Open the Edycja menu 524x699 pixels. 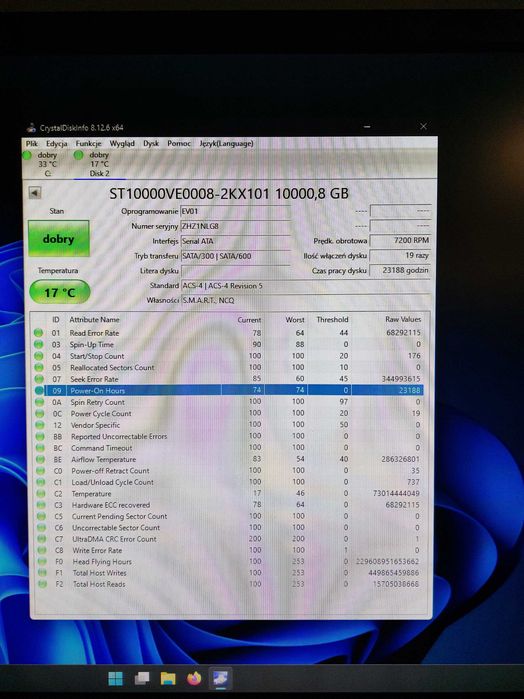point(57,144)
